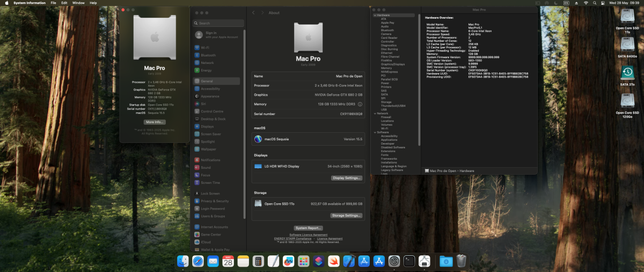
Task: Open the Apple menu
Action: click(x=6, y=3)
